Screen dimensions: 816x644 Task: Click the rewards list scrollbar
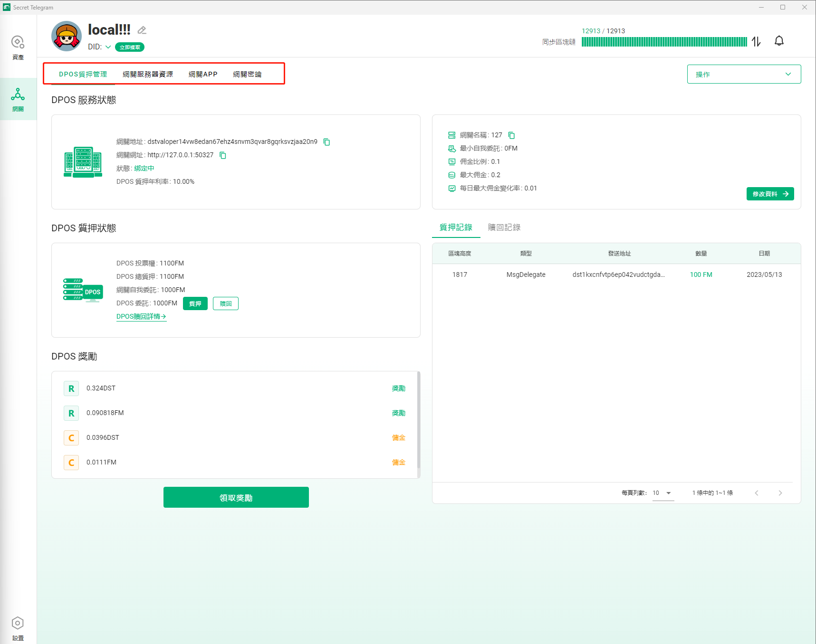[x=419, y=420]
